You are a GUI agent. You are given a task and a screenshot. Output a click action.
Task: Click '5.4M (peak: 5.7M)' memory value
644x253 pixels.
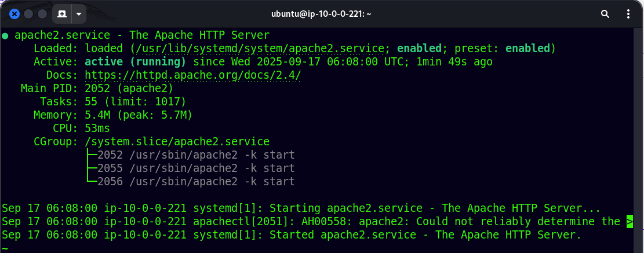[x=139, y=115]
